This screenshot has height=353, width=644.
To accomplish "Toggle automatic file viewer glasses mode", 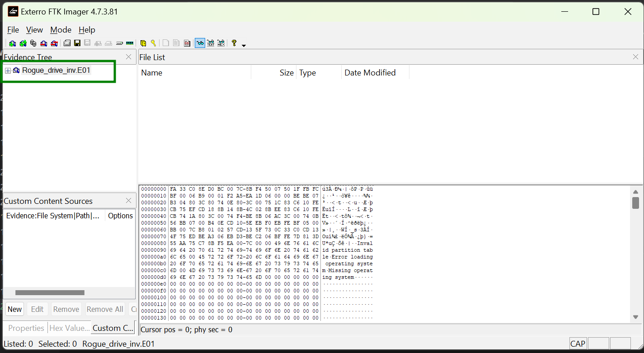I will pyautogui.click(x=200, y=43).
